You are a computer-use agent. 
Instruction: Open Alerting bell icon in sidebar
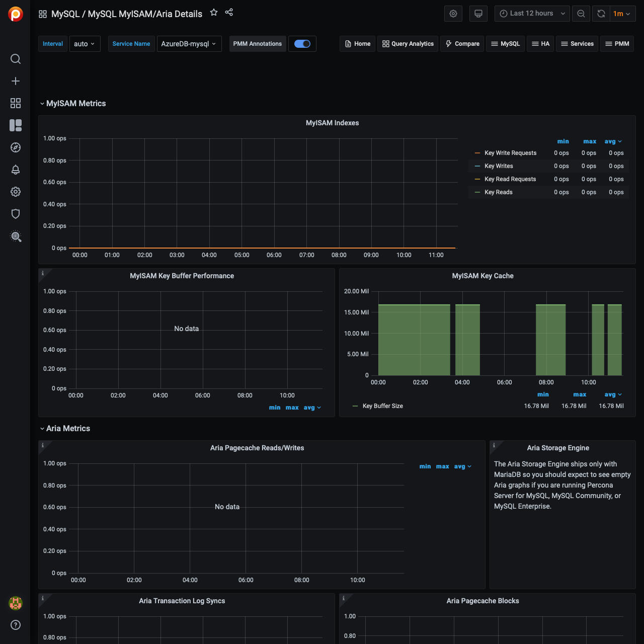pyautogui.click(x=16, y=170)
